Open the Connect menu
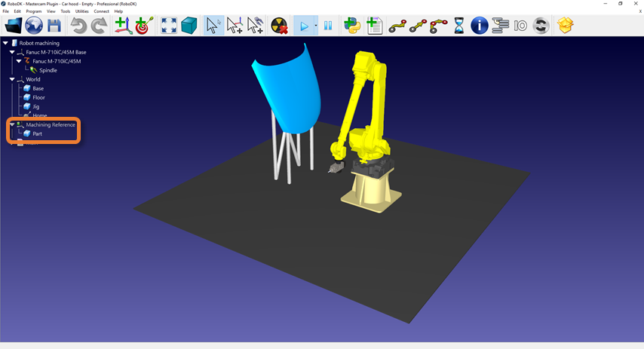This screenshot has width=644, height=349. point(101,11)
